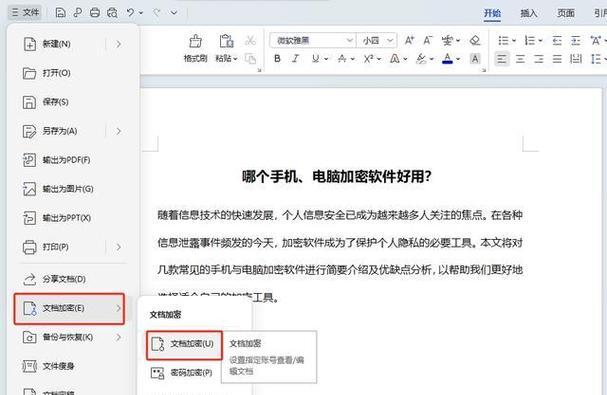Open the font size dropdown (小四)
Image resolution: width=607 pixels, height=395 pixels.
click(x=377, y=40)
